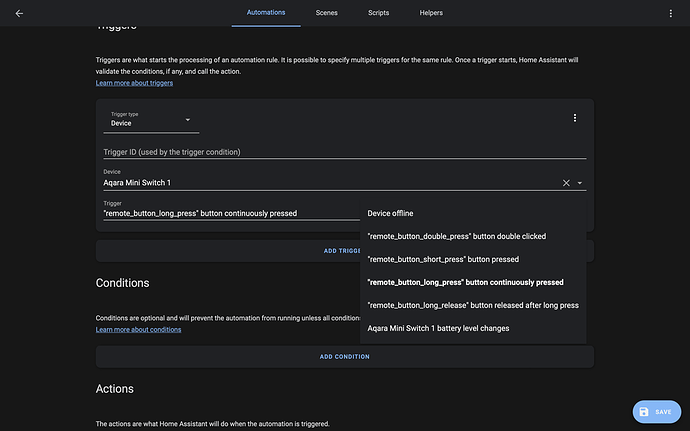The width and height of the screenshot is (690, 431).
Task: Open Learn more about conditions link
Action: 138,329
